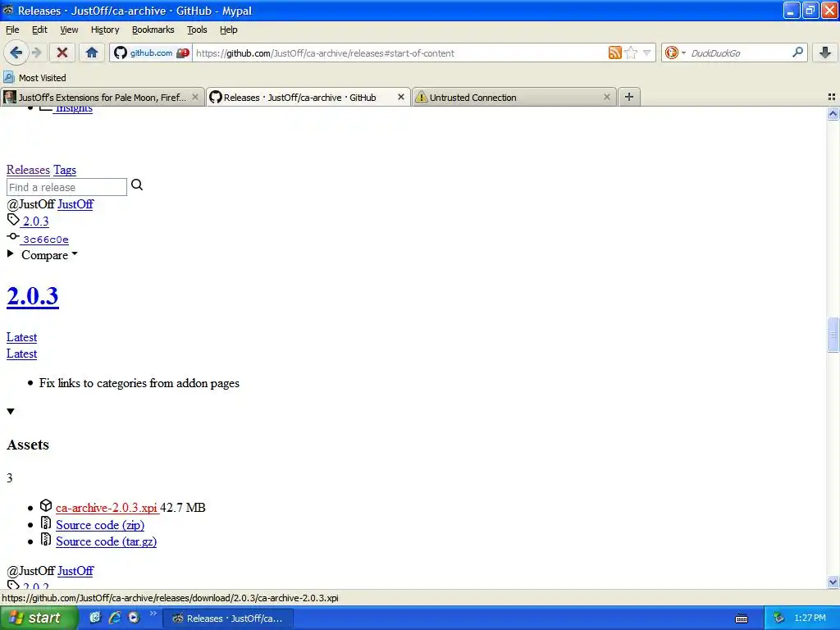
Task: Open the Bookmarks menu
Action: coord(153,30)
